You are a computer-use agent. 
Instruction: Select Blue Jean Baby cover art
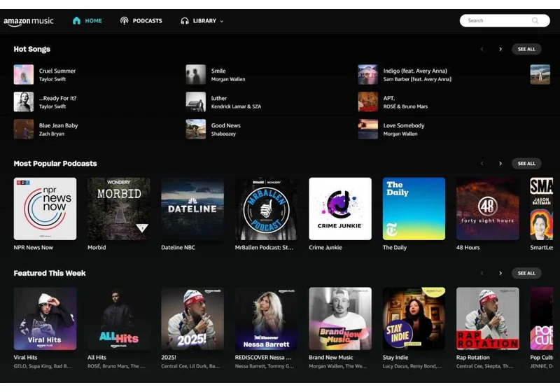coord(24,129)
